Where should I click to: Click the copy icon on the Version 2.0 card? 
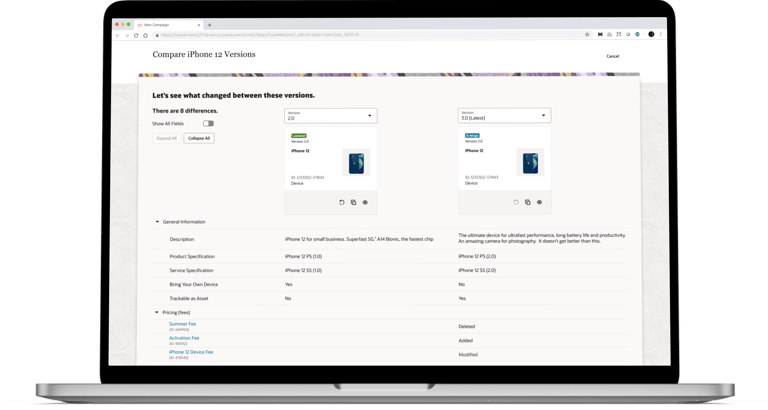(x=354, y=202)
